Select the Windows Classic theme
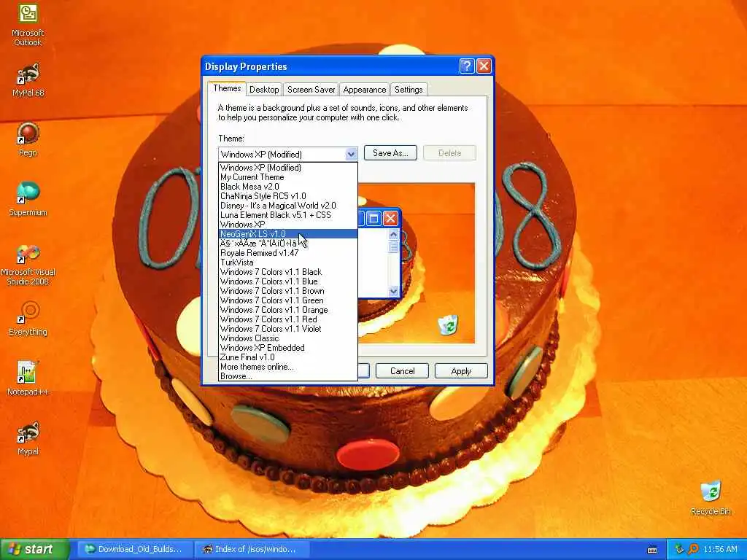The width and height of the screenshot is (747, 560). point(287,338)
